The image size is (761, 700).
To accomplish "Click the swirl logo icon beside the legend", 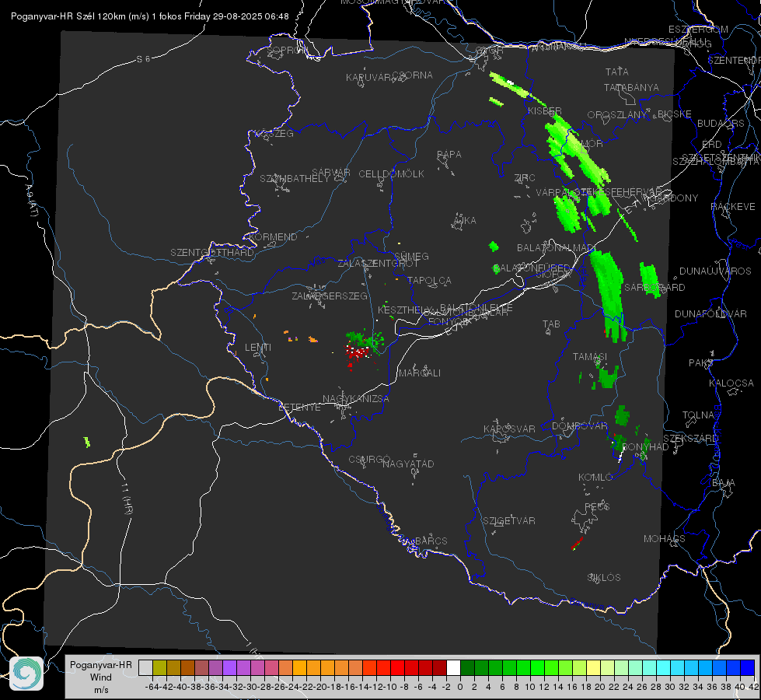I will [x=26, y=674].
